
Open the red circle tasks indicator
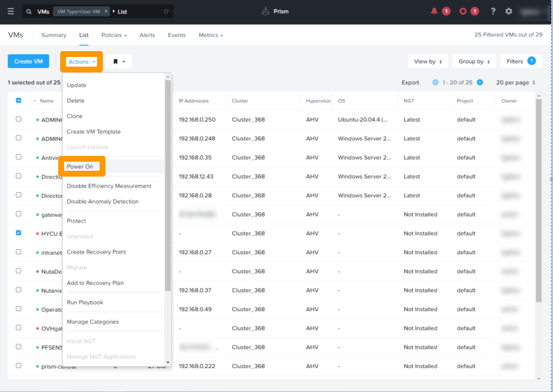pos(463,11)
